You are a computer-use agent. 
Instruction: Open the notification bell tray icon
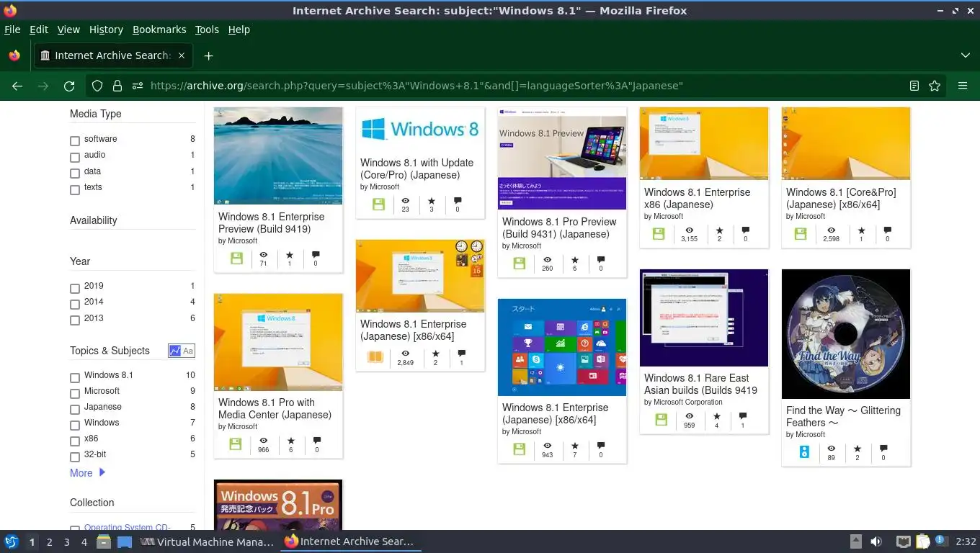(941, 541)
